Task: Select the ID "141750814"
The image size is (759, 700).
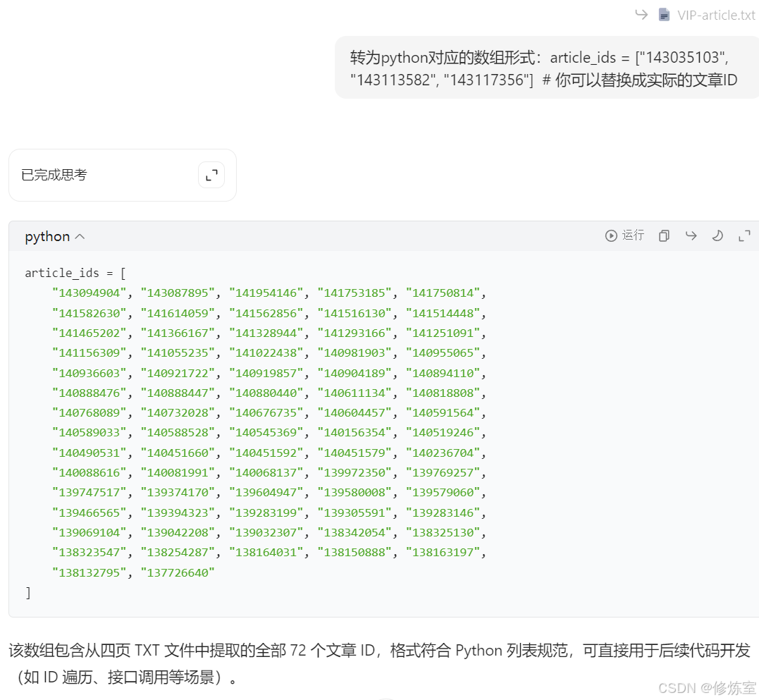Action: (443, 293)
